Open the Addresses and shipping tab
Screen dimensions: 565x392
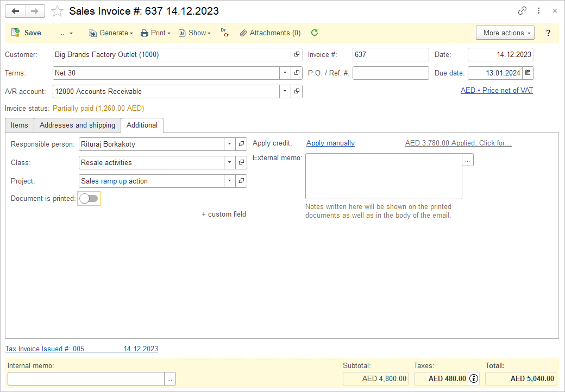point(77,125)
